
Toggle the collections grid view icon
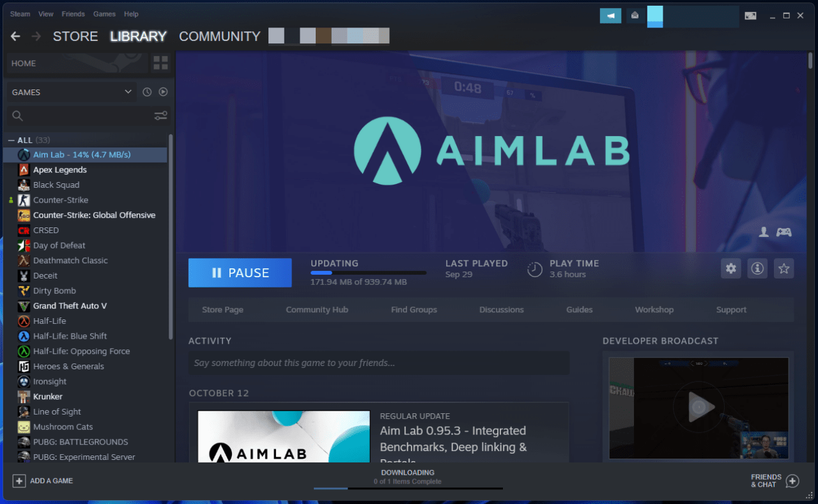[160, 63]
